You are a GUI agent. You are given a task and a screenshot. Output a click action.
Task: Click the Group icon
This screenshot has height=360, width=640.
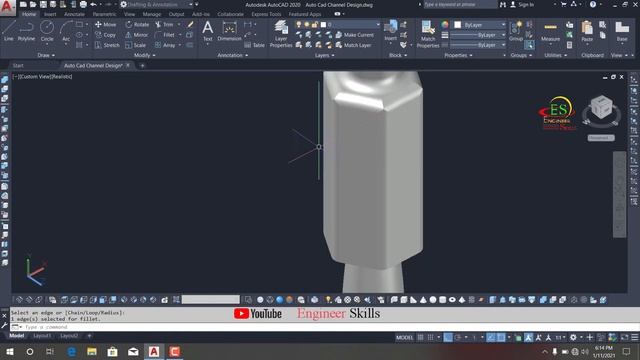click(x=516, y=31)
